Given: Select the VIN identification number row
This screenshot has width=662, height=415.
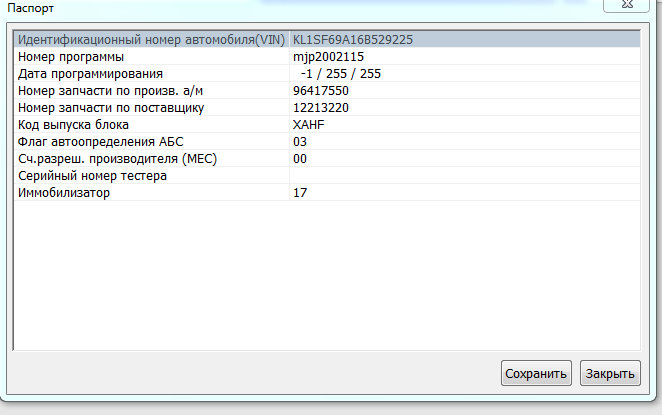Looking at the screenshot, I should 152,40.
